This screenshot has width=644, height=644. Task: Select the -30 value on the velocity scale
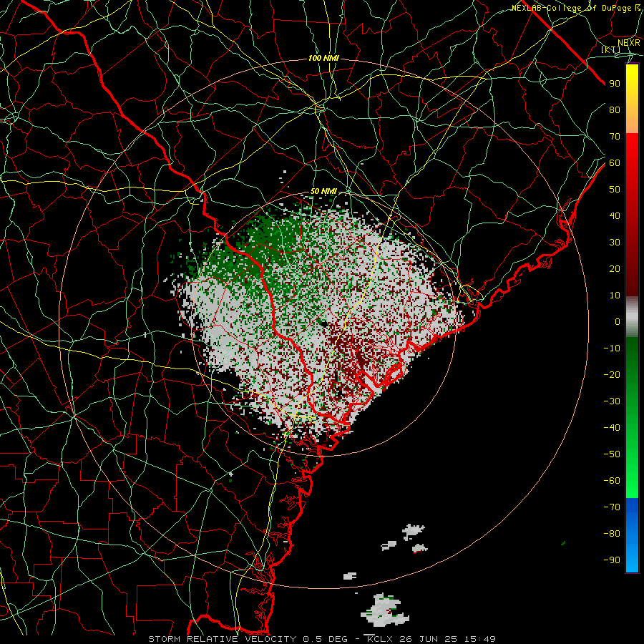[612, 401]
